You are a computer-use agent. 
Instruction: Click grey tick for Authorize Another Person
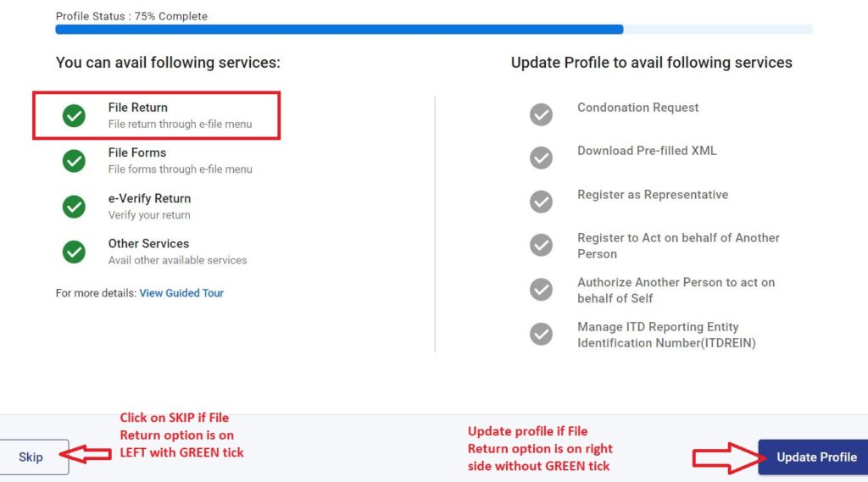(541, 290)
